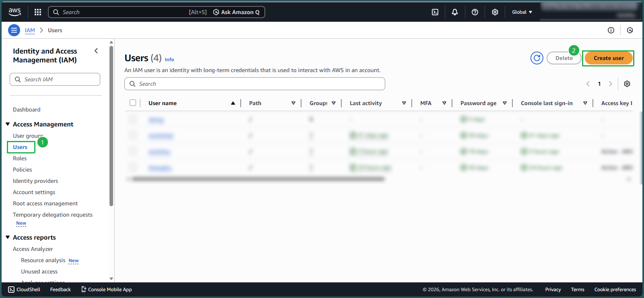Sort by MFA column
Screen dimensions: 644x298
point(444,103)
